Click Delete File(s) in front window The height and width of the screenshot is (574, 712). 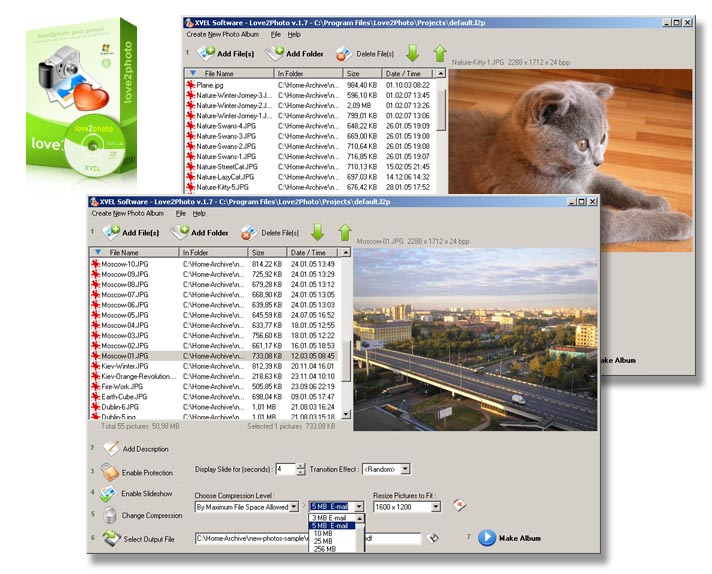(x=270, y=233)
